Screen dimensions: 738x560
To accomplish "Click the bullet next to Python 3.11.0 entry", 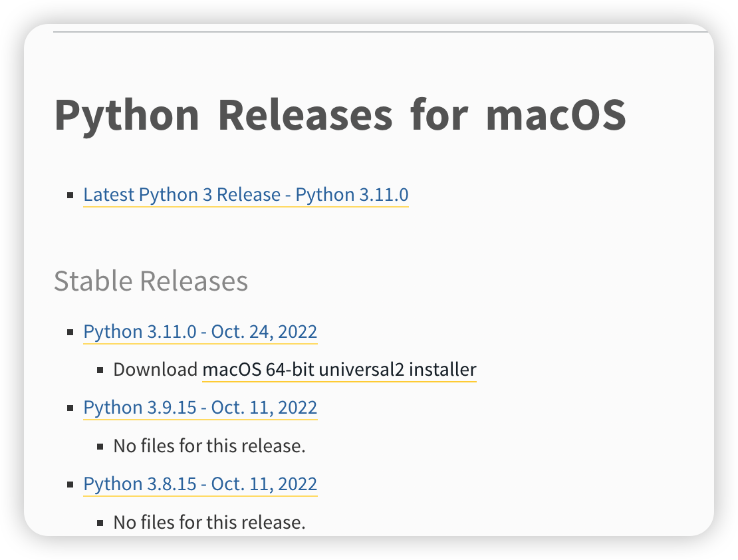I will [x=70, y=332].
